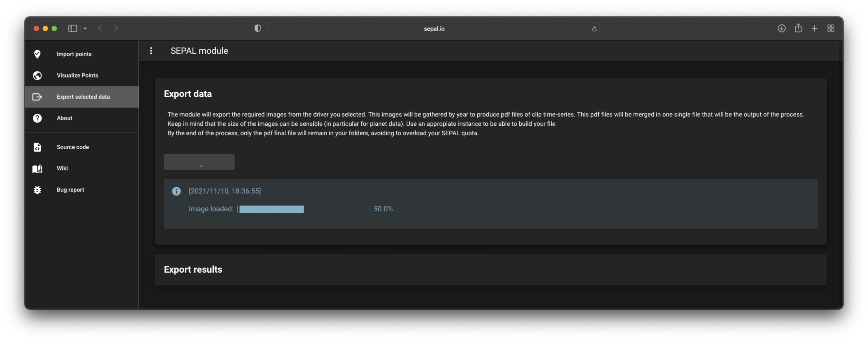This screenshot has width=868, height=342.
Task: Click the Visualize Points globe icon
Action: pyautogui.click(x=37, y=75)
